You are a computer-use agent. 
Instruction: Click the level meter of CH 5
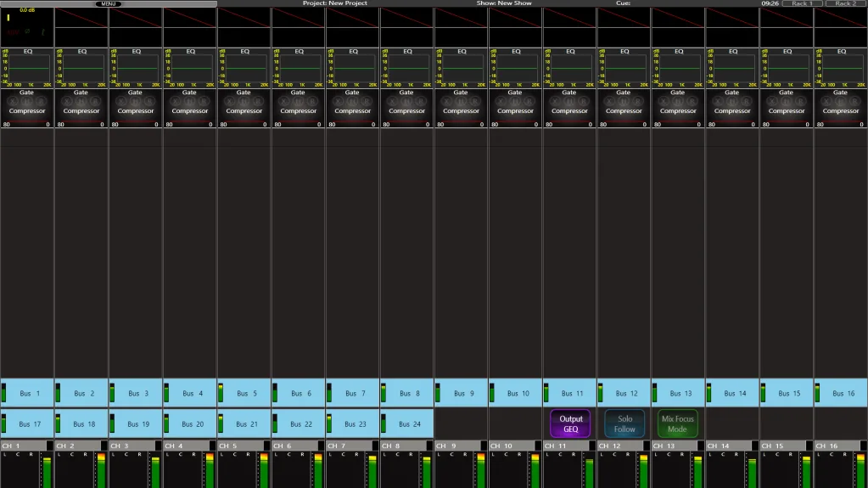(x=264, y=469)
